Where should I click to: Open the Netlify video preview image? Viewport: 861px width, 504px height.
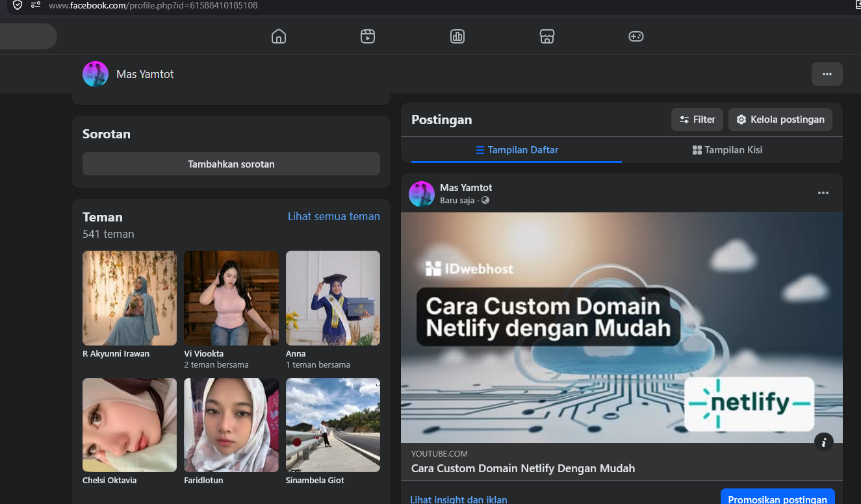(622, 327)
